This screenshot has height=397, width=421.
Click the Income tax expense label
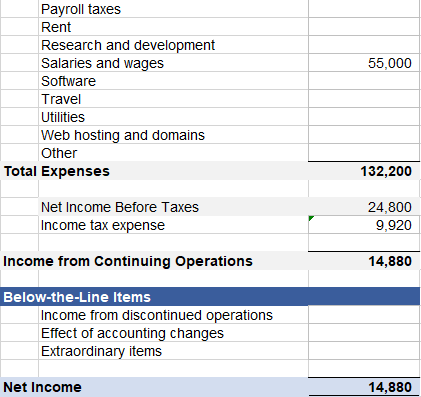[103, 225]
